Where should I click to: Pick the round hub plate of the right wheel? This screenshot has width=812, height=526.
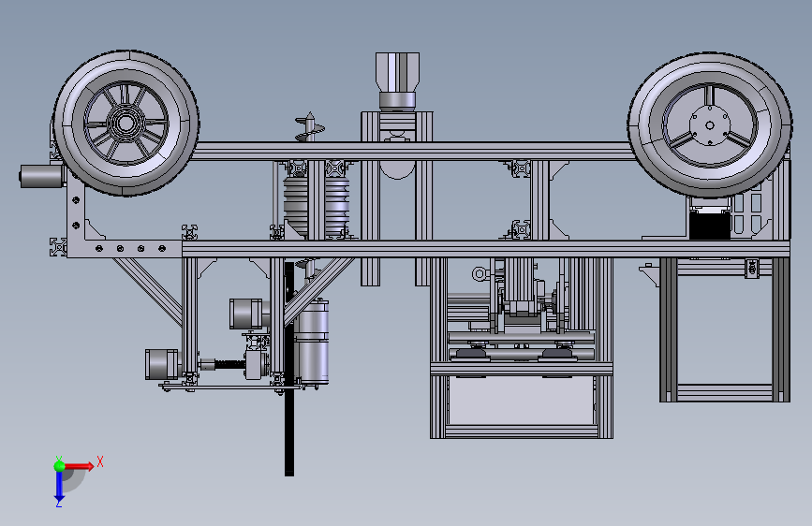(710, 125)
